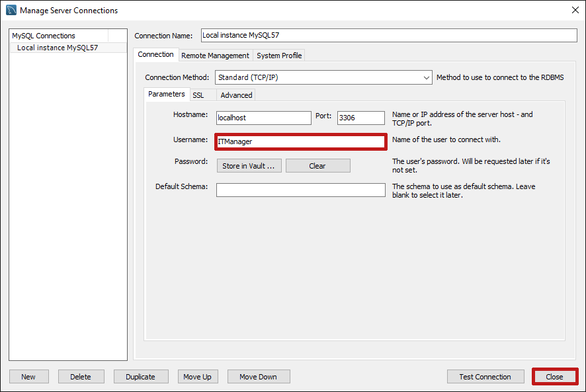The width and height of the screenshot is (586, 392).
Task: Click the Username field with ITManager
Action: pos(300,141)
